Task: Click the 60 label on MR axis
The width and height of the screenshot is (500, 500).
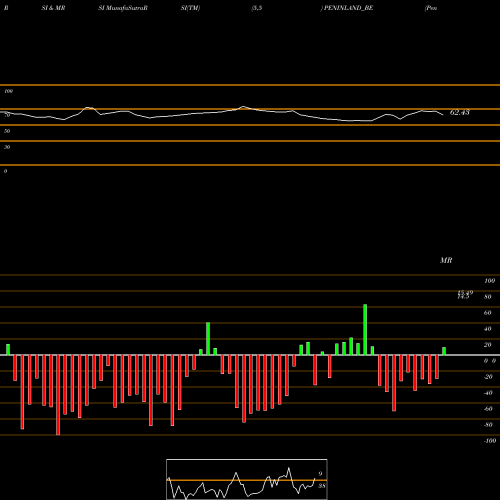Action: tap(488, 313)
